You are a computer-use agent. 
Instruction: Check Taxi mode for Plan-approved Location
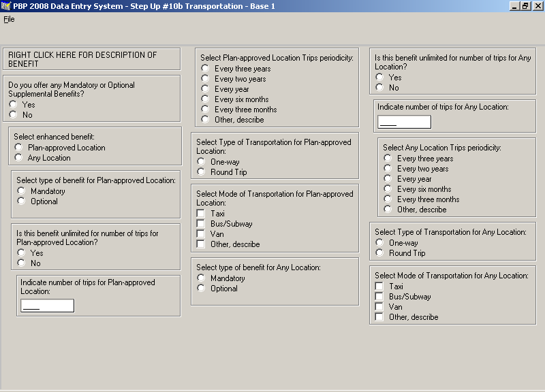click(201, 214)
